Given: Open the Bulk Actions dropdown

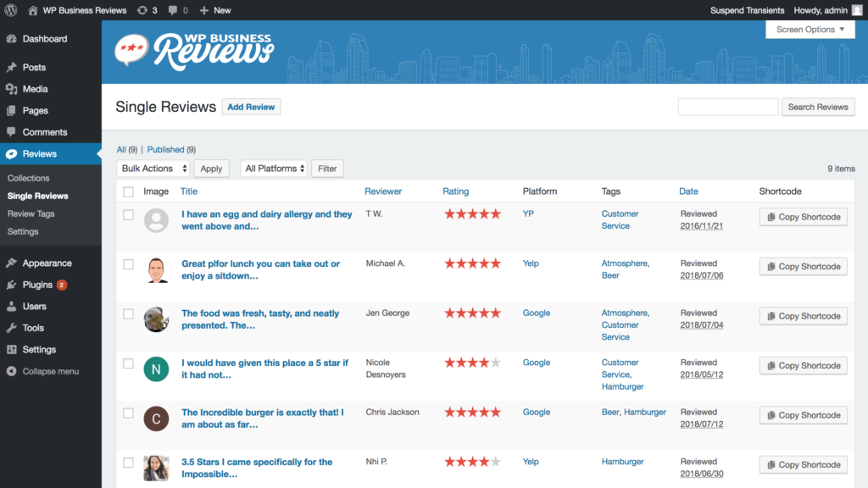Looking at the screenshot, I should click(153, 169).
